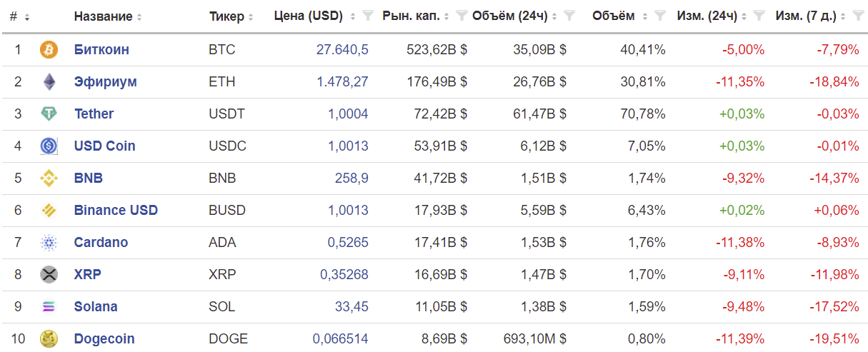Click XRP price 0,35268
The width and height of the screenshot is (868, 352).
pyautogui.click(x=344, y=275)
